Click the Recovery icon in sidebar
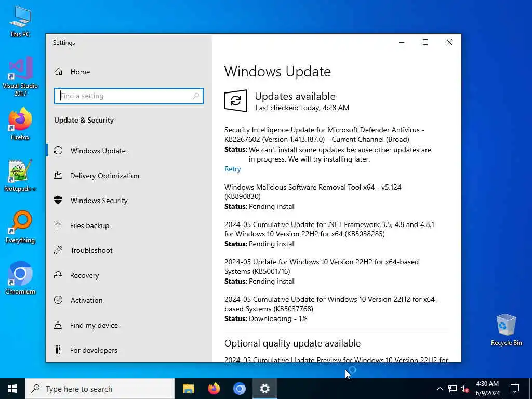Screen dimensions: 532x399 58,275
